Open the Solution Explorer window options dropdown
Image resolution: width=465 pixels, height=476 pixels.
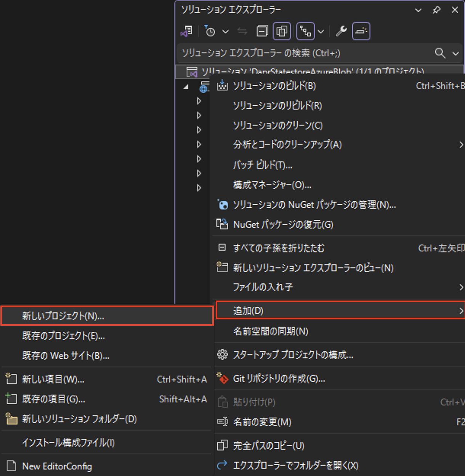pyautogui.click(x=418, y=10)
